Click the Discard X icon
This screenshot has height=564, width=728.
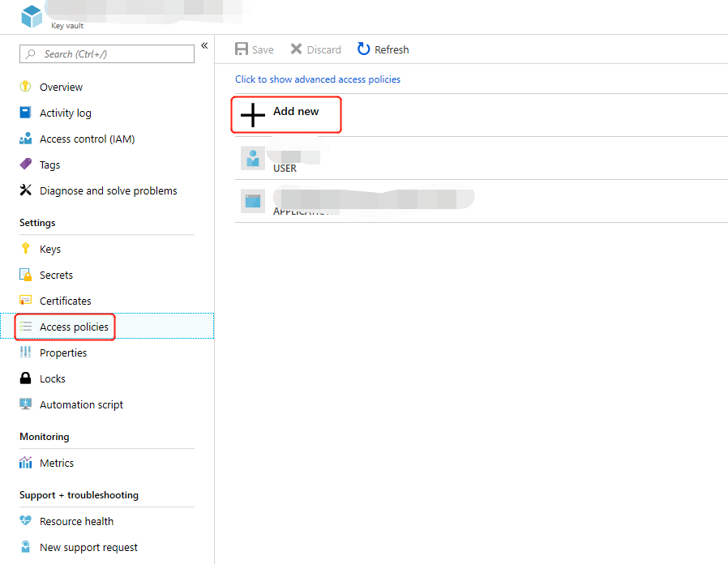(296, 49)
